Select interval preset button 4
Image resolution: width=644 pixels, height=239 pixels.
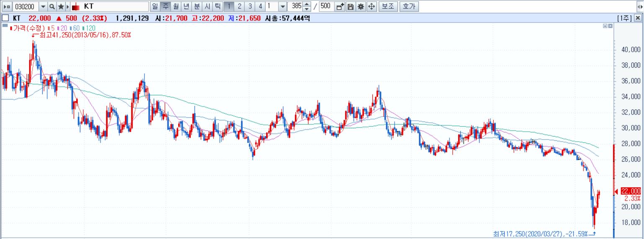pyautogui.click(x=260, y=6)
